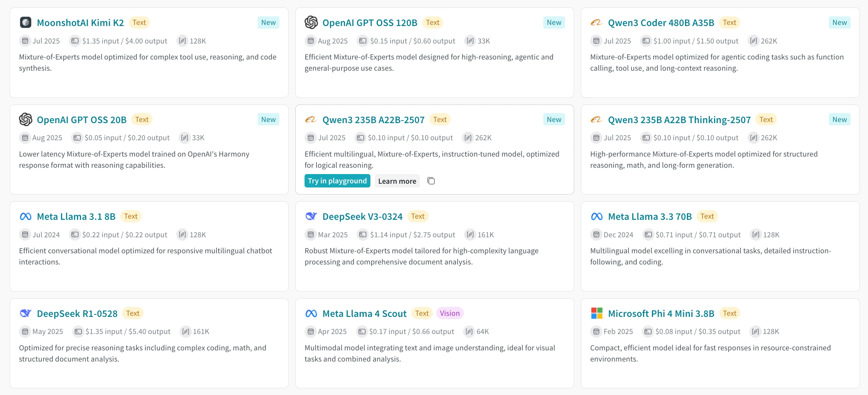
Task: Open the Meta Llama 3.1 8B link
Action: [x=76, y=216]
